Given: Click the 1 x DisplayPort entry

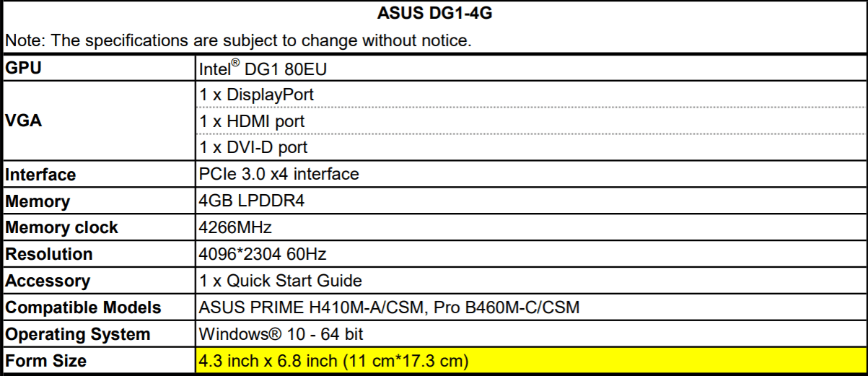Looking at the screenshot, I should click(256, 95).
